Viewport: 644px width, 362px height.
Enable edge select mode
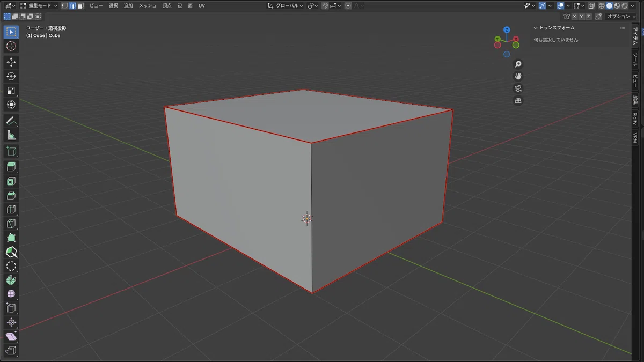coord(72,5)
